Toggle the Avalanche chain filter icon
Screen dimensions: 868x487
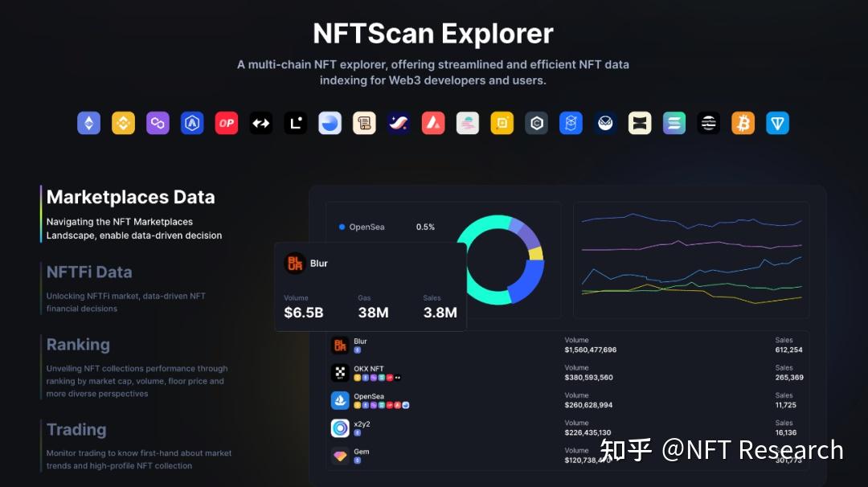tap(433, 122)
